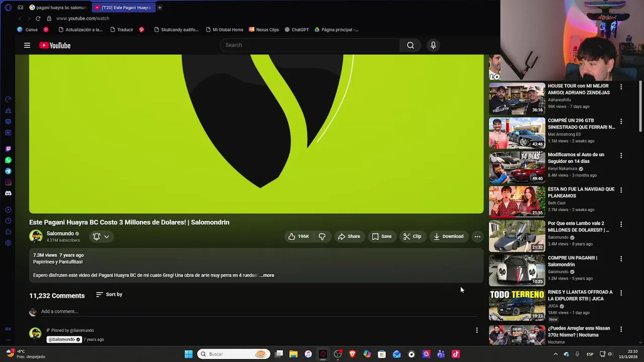Open Modificamos el Auto de un Seguidor thumbnail
The width and height of the screenshot is (644, 362).
point(517,167)
